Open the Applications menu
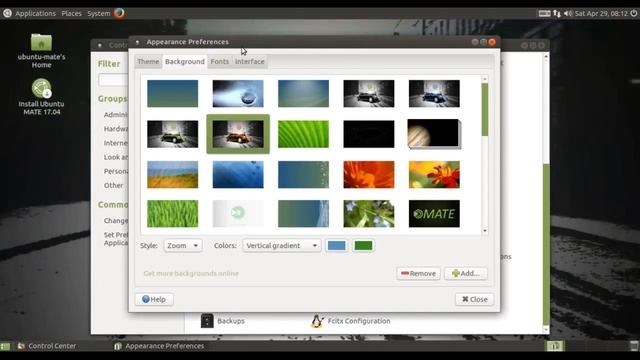 pyautogui.click(x=35, y=13)
